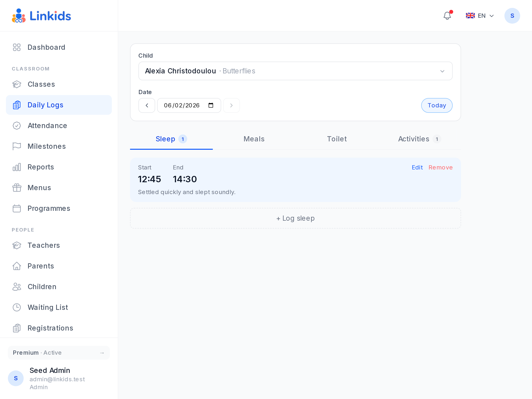Screen dimensions: 532x399
Task: Click the date input 06/02/2026
Action: pos(189,105)
